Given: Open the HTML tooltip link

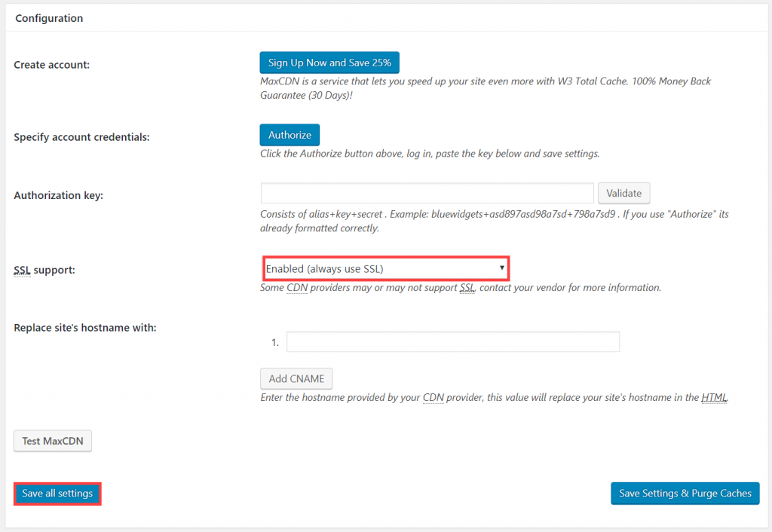Looking at the screenshot, I should pos(714,397).
